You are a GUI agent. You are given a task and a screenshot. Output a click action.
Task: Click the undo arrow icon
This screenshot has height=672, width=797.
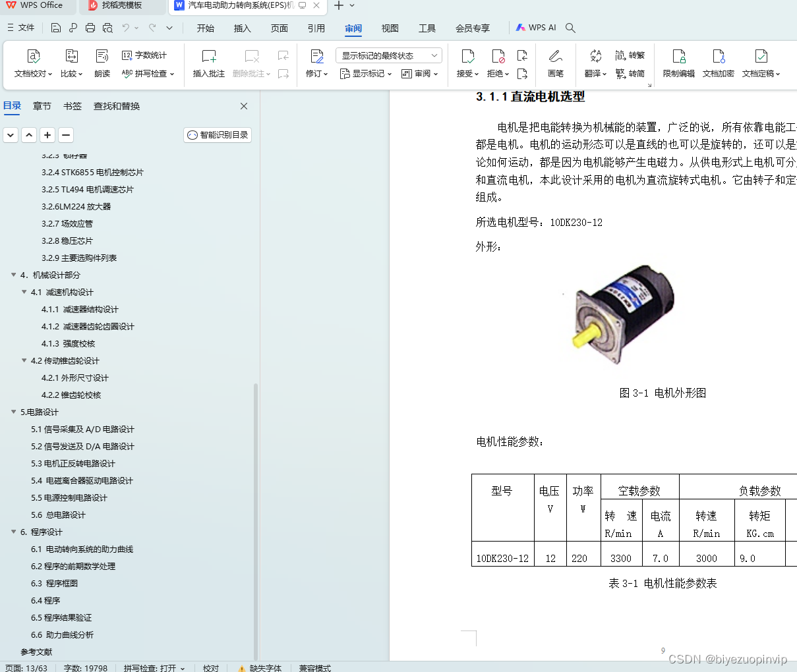pos(126,28)
